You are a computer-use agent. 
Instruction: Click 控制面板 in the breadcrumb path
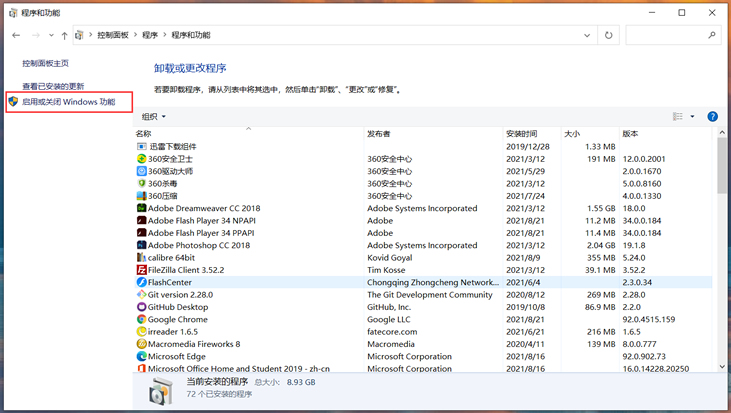click(x=113, y=35)
